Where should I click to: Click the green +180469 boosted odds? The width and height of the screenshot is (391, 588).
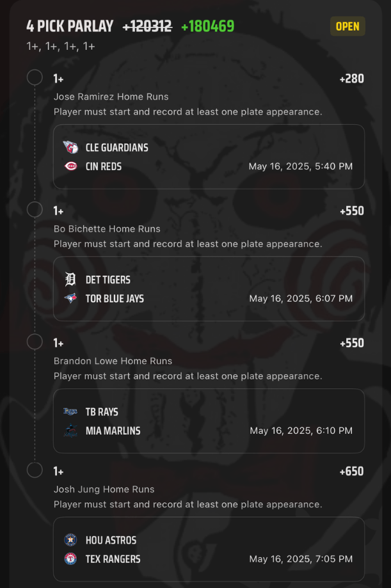pyautogui.click(x=207, y=26)
